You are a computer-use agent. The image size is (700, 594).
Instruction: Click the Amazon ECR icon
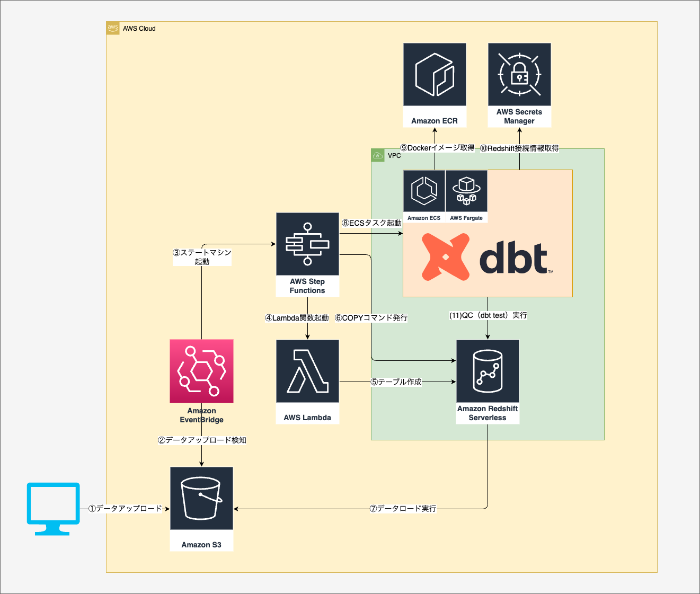435,75
